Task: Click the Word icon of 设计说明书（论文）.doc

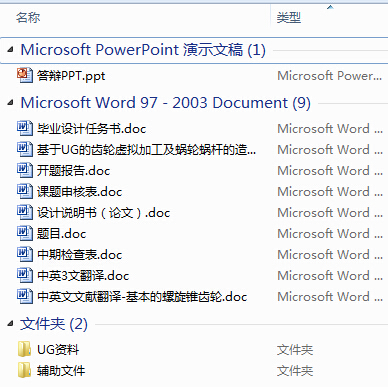Action: click(x=25, y=212)
